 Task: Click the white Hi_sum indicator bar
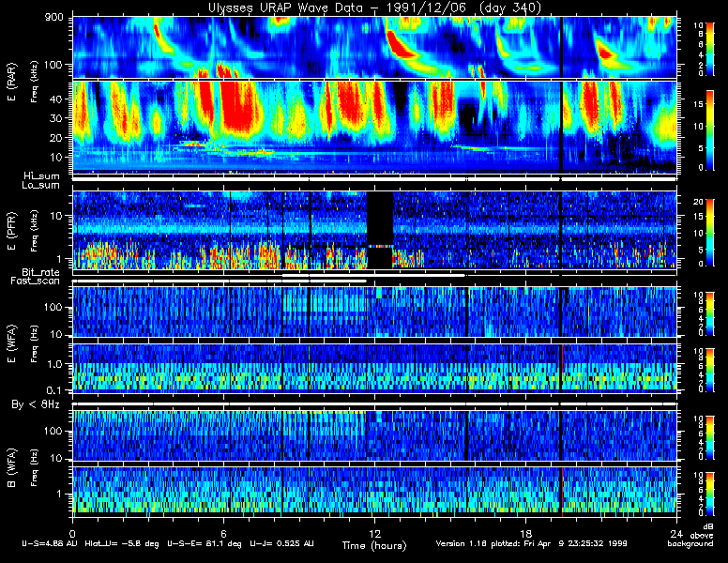pyautogui.click(x=374, y=179)
